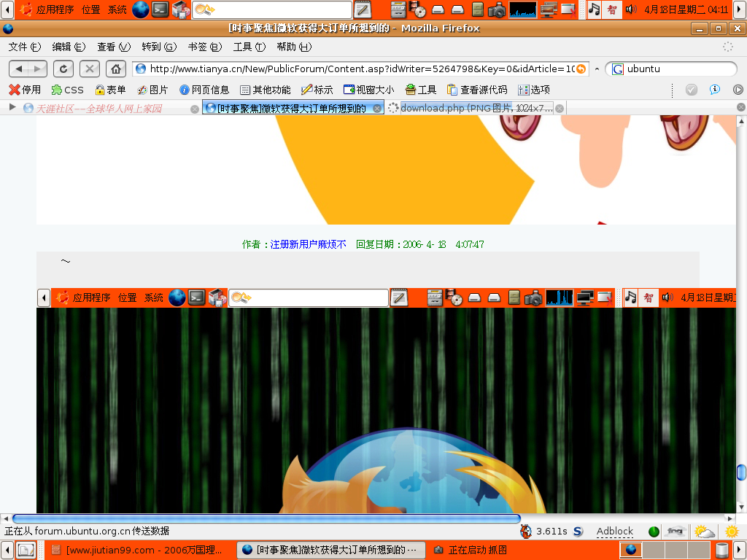Click the Adblock status bar label
The height and width of the screenshot is (560, 747).
614,532
